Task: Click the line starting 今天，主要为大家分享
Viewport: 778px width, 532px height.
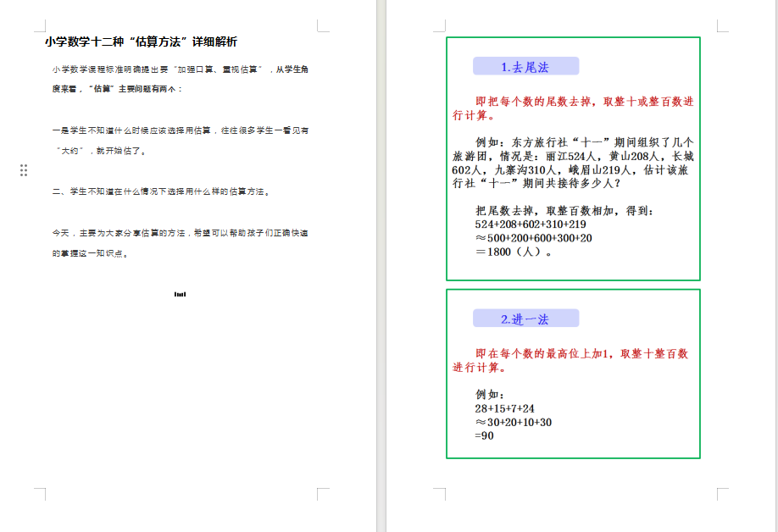Action: pos(181,233)
